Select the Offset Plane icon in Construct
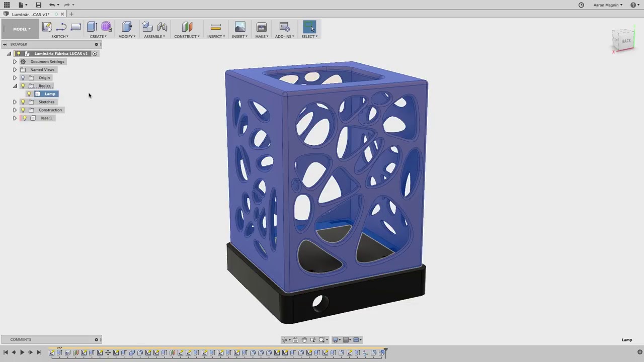Viewport: 644px width, 362px height. click(187, 27)
